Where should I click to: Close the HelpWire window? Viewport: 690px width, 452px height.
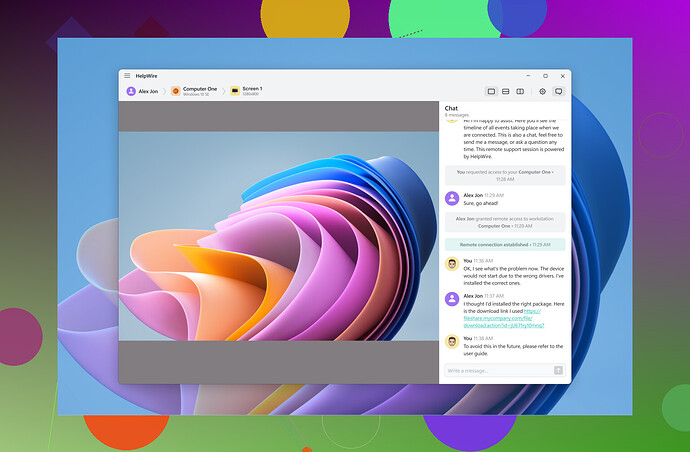click(x=562, y=76)
